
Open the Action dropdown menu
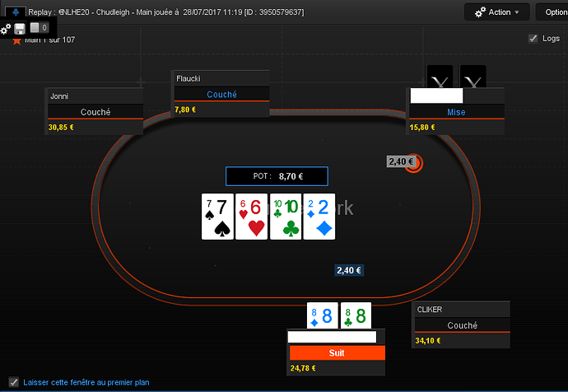pyautogui.click(x=496, y=12)
